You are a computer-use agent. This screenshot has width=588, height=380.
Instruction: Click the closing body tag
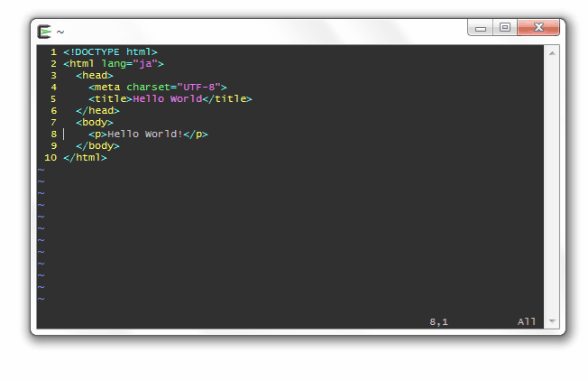pos(97,145)
